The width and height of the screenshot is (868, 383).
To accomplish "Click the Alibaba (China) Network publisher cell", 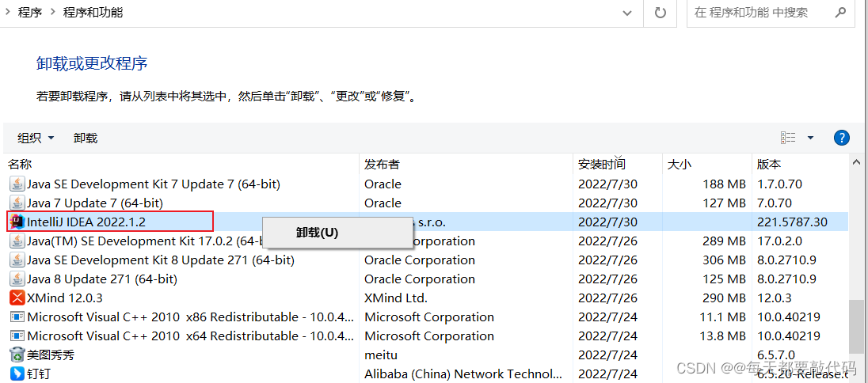I will coord(464,374).
